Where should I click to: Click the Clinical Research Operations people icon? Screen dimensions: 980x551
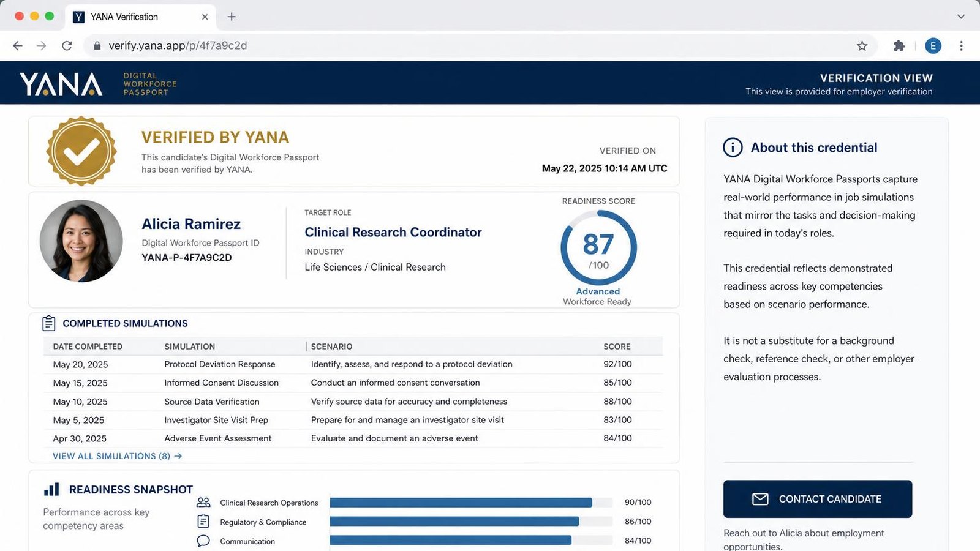click(203, 503)
